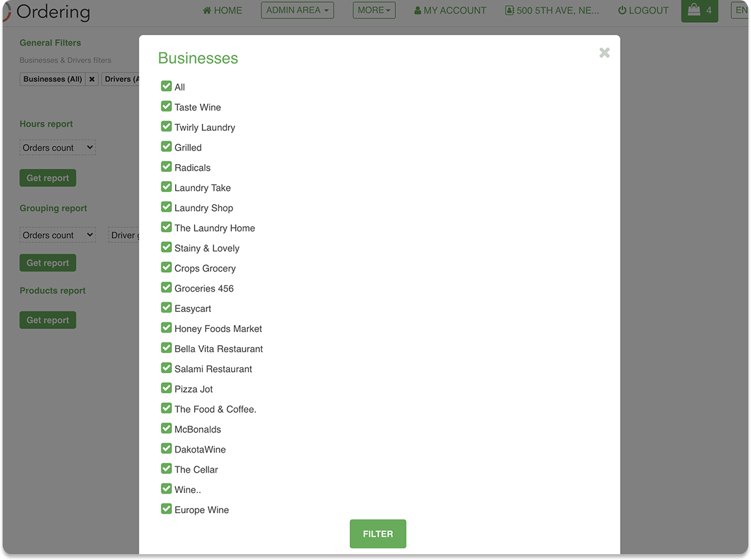Open the Drivers filter tag
Image resolution: width=751 pixels, height=560 pixels.
(120, 79)
